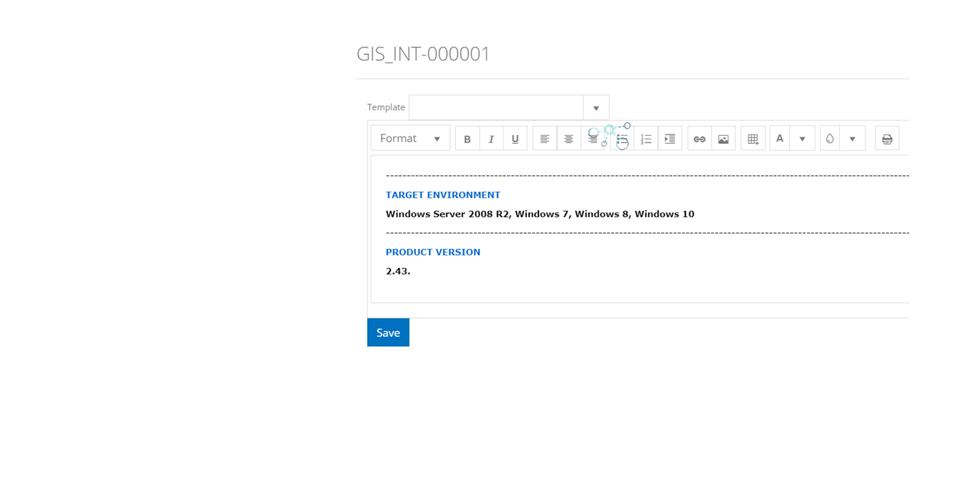Viewport: 980px width, 501px height.
Task: Open the background color dropdown arrow
Action: click(852, 139)
